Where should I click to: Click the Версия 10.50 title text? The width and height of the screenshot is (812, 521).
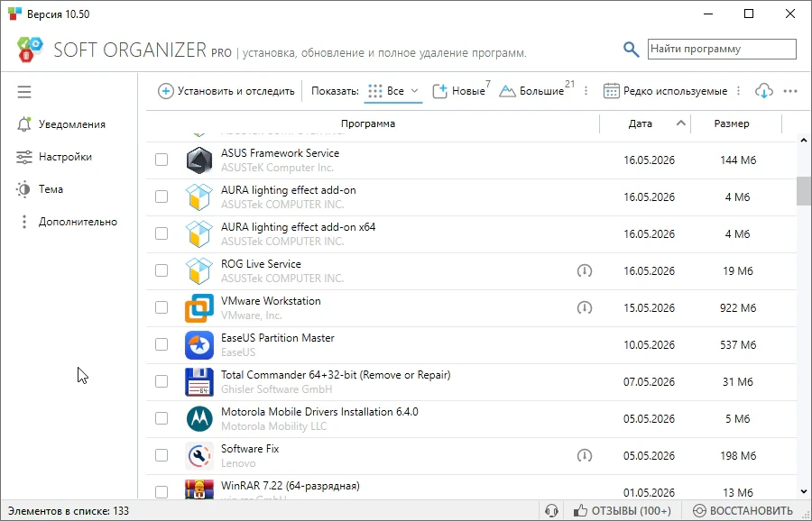tap(58, 14)
